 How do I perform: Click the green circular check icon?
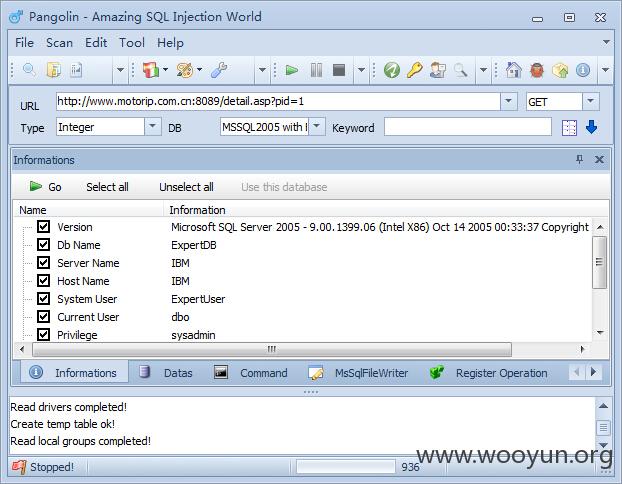[x=392, y=70]
